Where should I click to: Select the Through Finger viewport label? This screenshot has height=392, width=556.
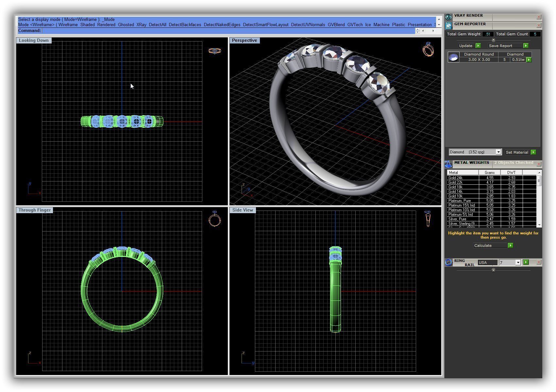point(35,210)
